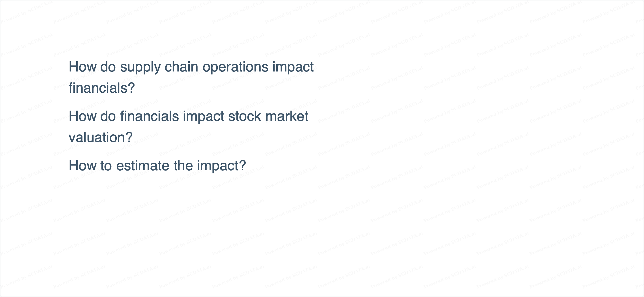Click the word "operations" in the first question
The width and height of the screenshot is (644, 297).
tap(235, 67)
